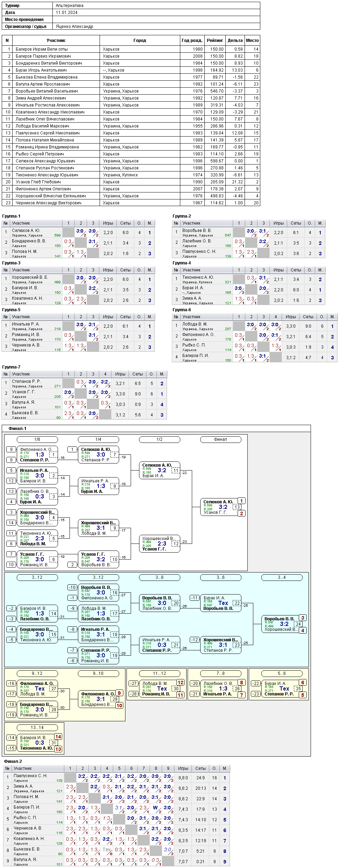The height and width of the screenshot is (868, 341).
Task: Click the "Организатор / судья" label
Action: click(x=26, y=27)
